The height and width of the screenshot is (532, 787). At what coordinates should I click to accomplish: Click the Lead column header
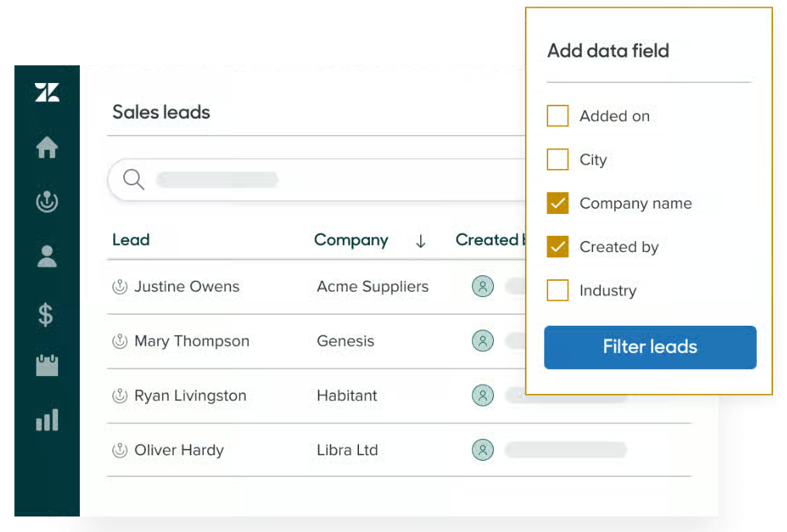(x=131, y=240)
